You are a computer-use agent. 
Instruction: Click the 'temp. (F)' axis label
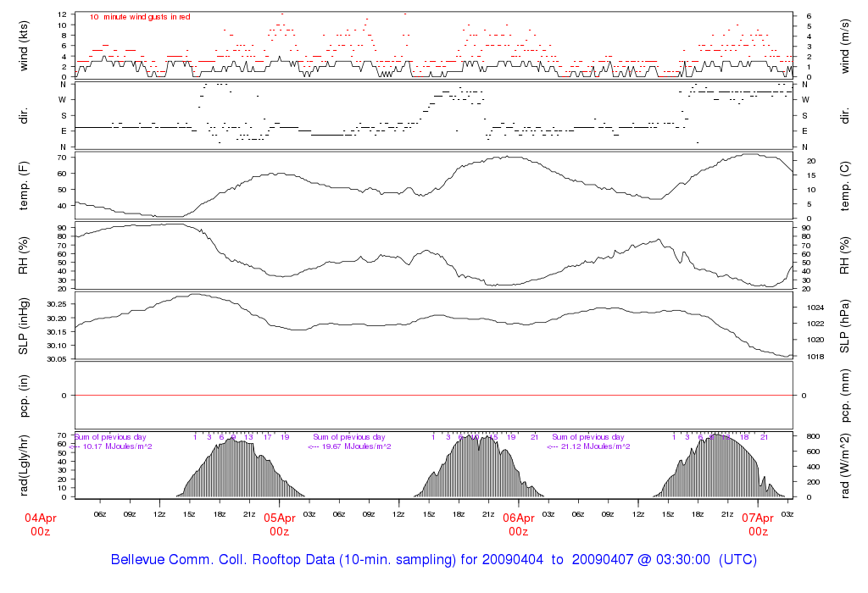click(23, 186)
